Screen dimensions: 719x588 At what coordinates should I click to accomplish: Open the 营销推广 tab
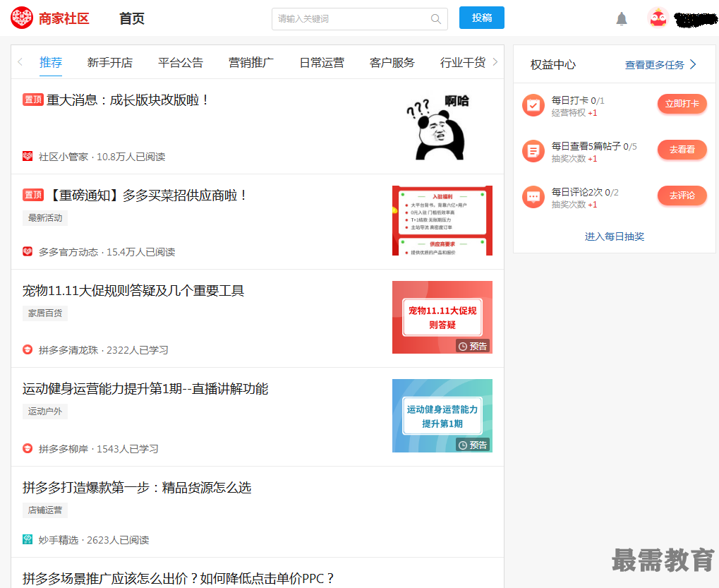[251, 62]
